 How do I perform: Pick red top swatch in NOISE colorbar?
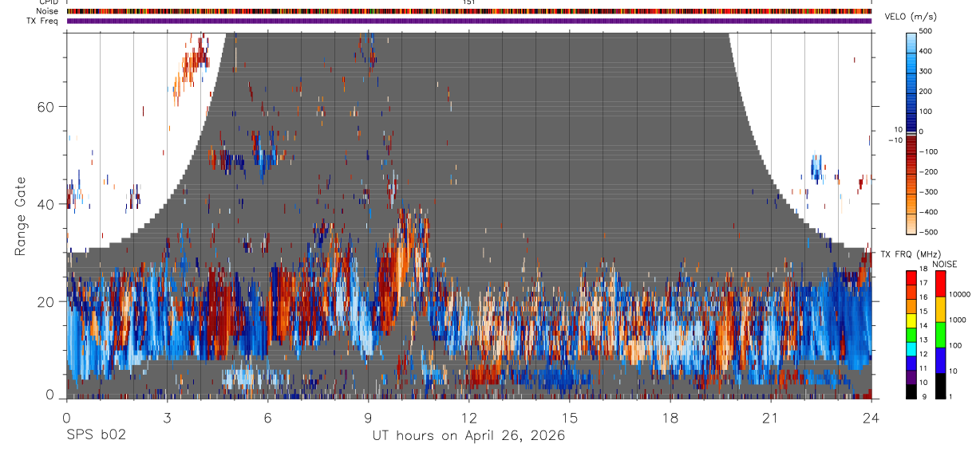(x=940, y=283)
